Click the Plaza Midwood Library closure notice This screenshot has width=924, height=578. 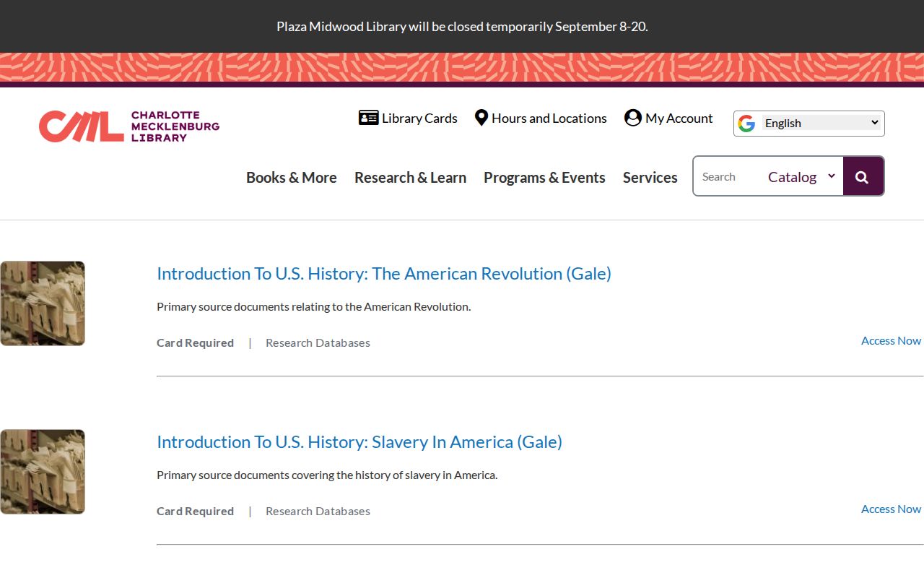(462, 27)
